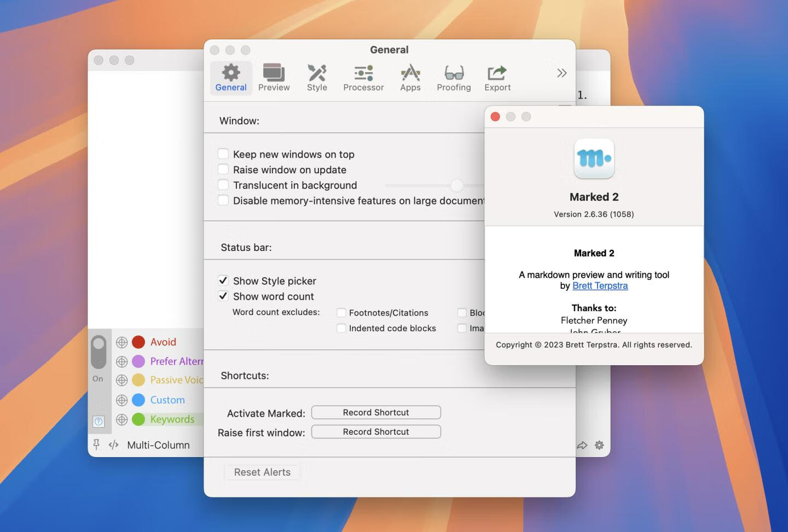Open the Export preferences tab

click(x=497, y=78)
